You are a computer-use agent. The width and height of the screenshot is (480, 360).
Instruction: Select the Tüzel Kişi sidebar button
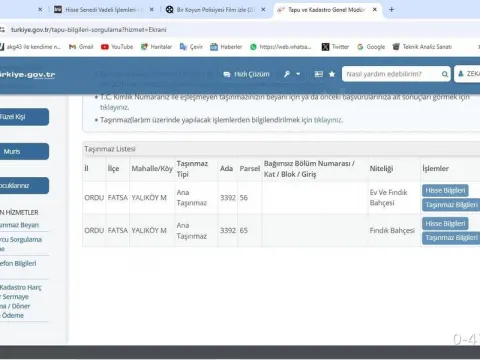click(x=24, y=117)
